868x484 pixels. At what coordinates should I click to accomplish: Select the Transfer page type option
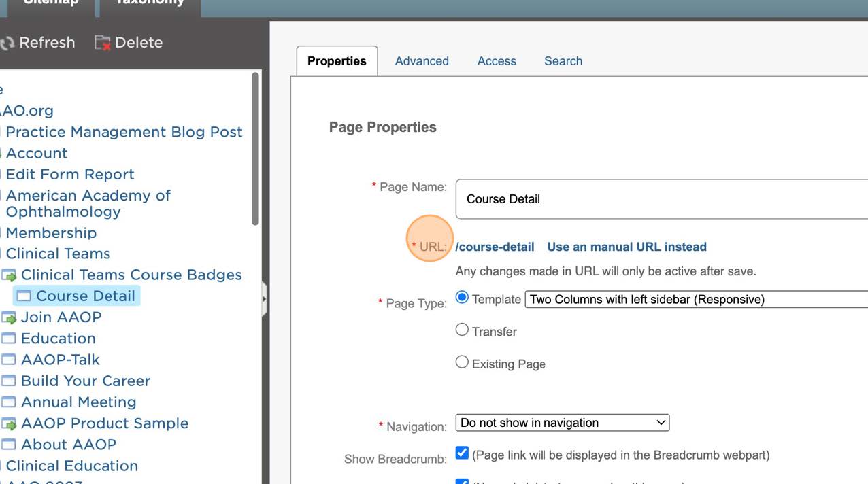(462, 330)
